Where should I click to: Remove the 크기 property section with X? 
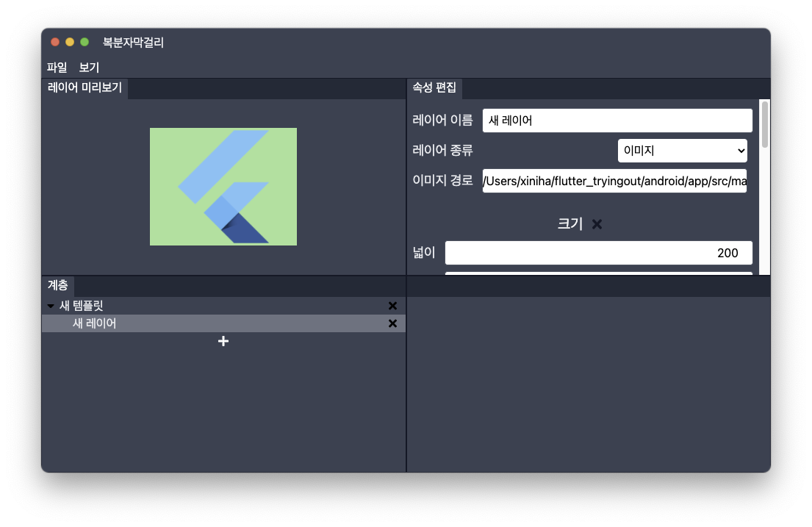[597, 224]
